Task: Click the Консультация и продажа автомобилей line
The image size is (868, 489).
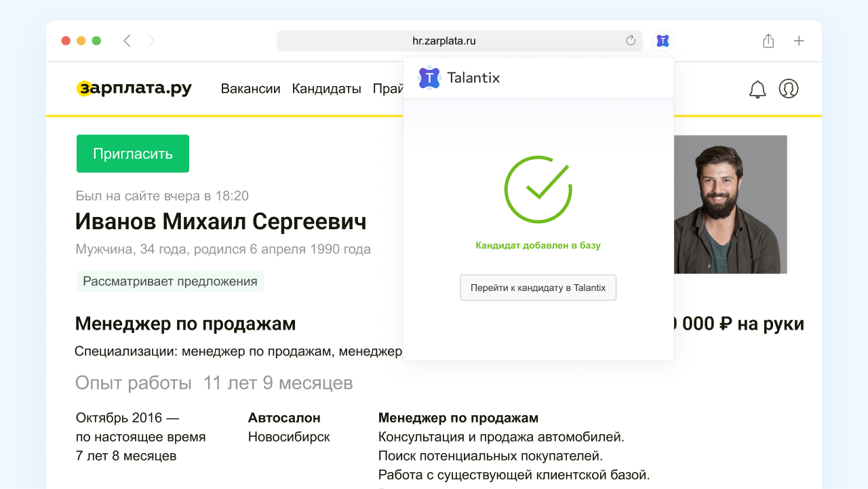Action: point(501,437)
